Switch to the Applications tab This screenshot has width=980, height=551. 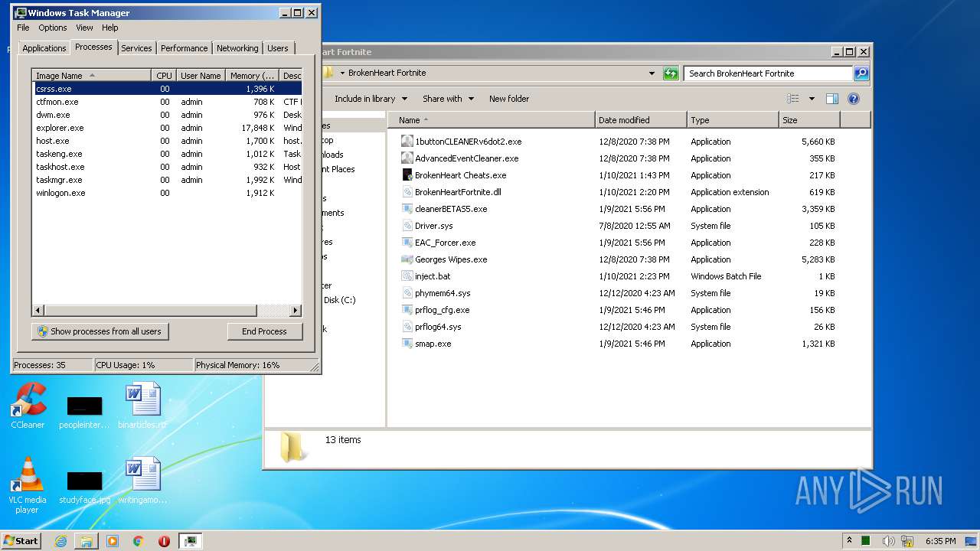pos(44,48)
